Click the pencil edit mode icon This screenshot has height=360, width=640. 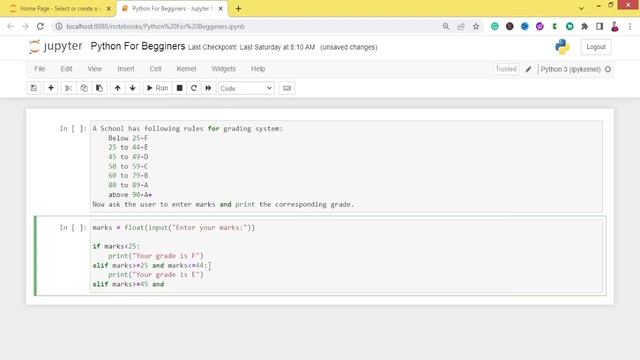(x=528, y=69)
